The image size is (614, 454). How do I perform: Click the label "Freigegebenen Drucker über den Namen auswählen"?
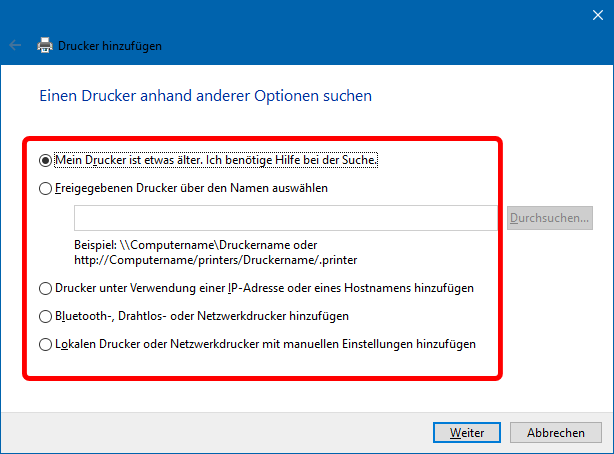(192, 187)
